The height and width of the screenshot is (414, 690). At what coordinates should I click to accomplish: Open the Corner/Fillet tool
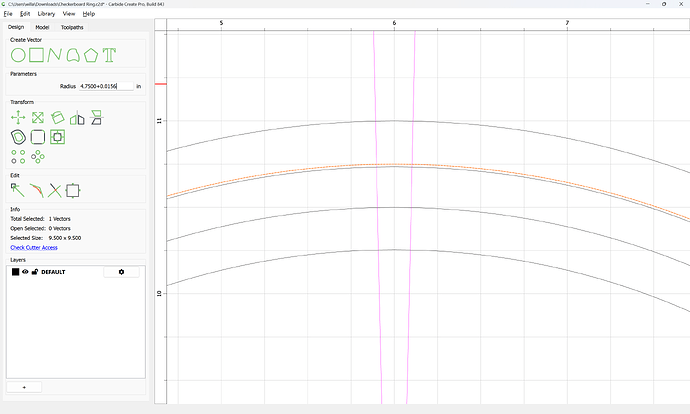pos(38,137)
